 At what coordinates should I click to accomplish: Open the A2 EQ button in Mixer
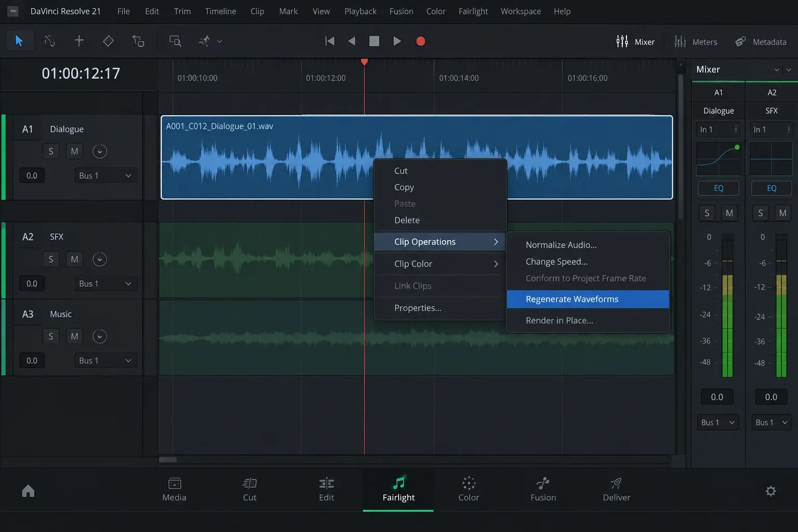tap(772, 188)
